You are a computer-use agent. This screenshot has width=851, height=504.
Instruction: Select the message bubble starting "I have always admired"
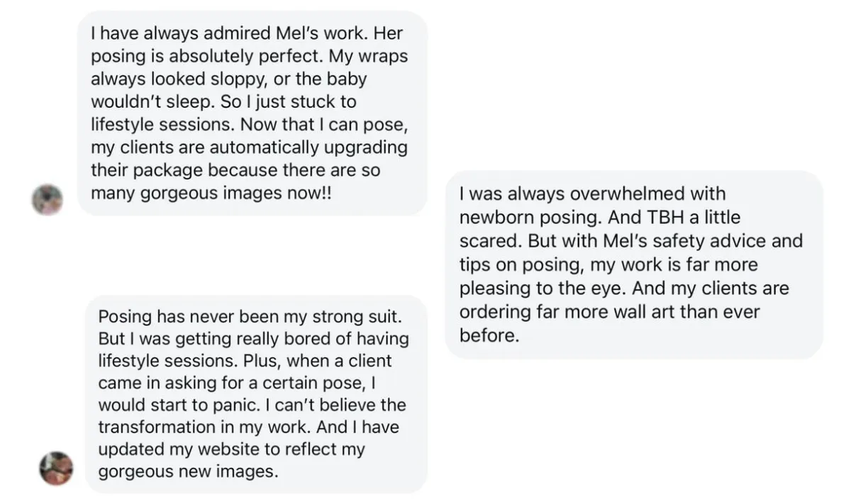252,113
